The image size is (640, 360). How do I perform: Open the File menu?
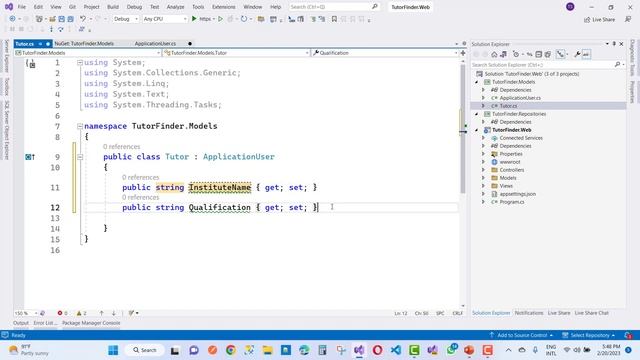[22, 7]
